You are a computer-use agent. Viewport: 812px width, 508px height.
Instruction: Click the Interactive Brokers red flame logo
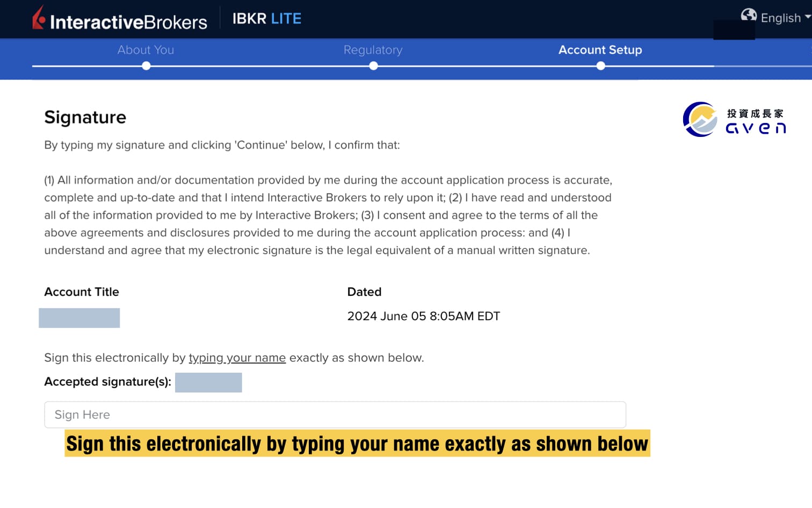pos(38,18)
